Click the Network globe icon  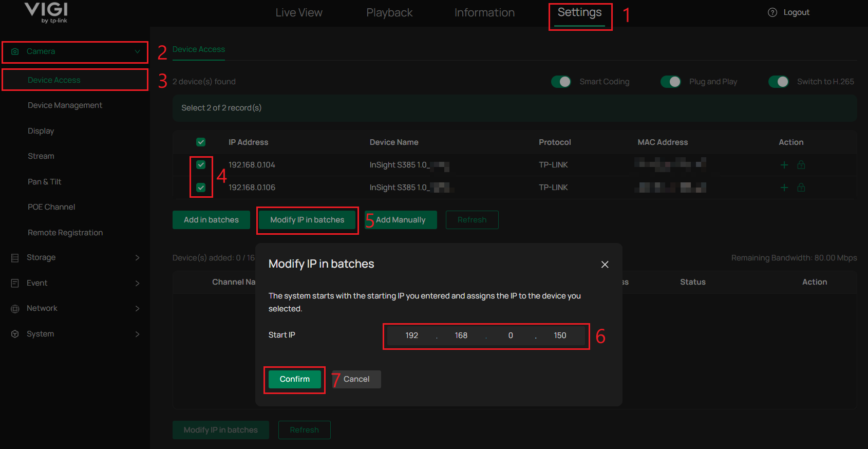point(15,308)
